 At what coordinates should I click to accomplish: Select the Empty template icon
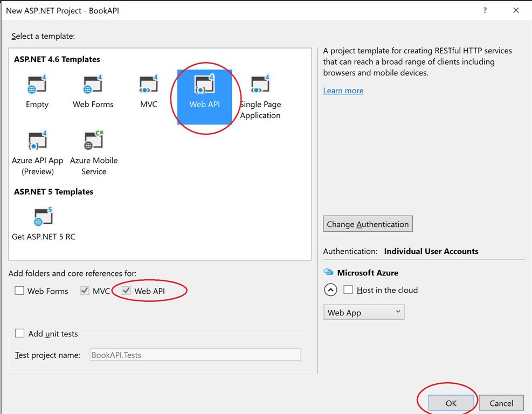(37, 85)
